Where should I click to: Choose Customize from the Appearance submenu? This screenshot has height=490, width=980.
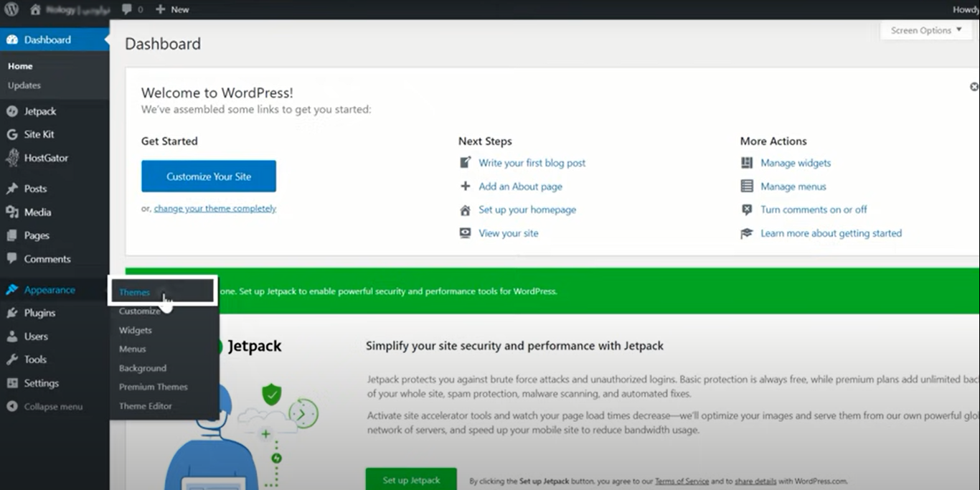click(x=139, y=311)
